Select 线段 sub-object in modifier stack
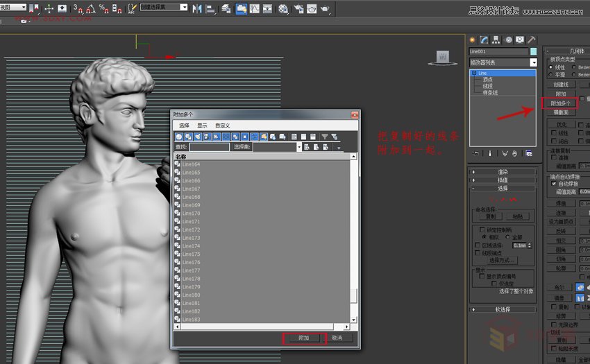The image size is (590, 364). (488, 86)
